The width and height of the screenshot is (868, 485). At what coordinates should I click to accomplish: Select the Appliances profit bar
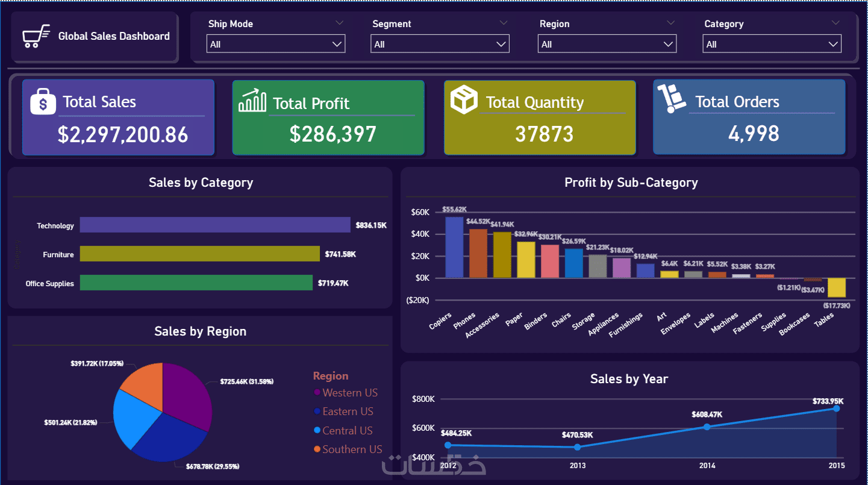[x=622, y=268]
